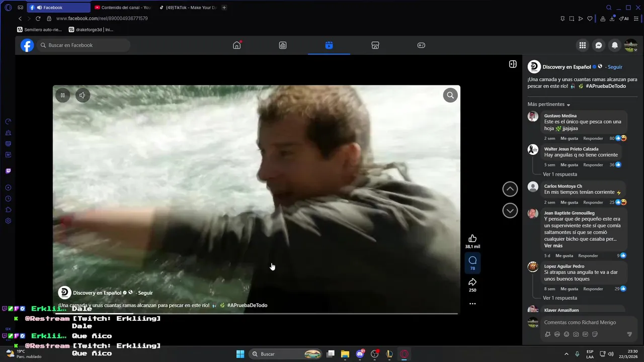644x362 pixels.
Task: Open Windows Start menu
Action: [240, 354]
